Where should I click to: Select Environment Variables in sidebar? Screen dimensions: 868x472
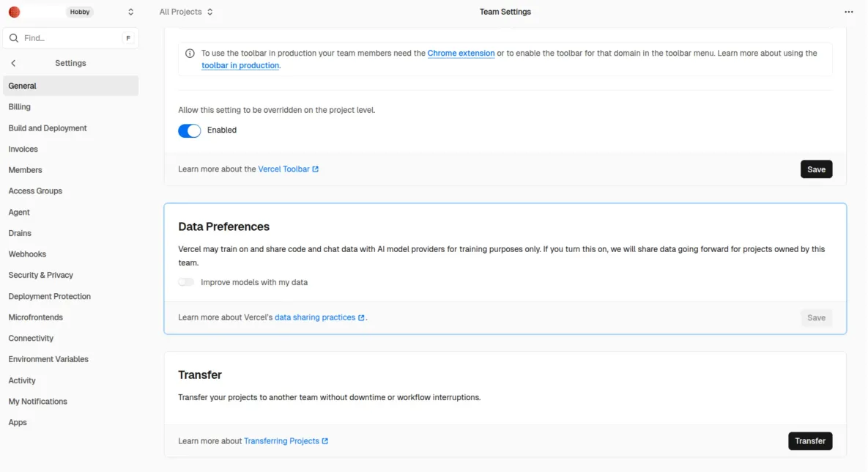click(x=48, y=360)
